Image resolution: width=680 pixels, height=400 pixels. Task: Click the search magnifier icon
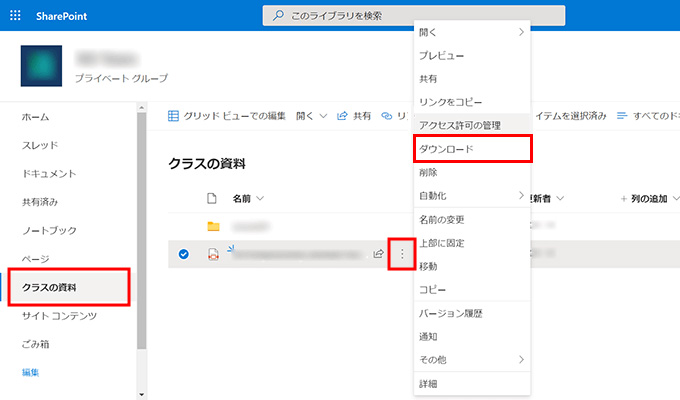point(278,16)
